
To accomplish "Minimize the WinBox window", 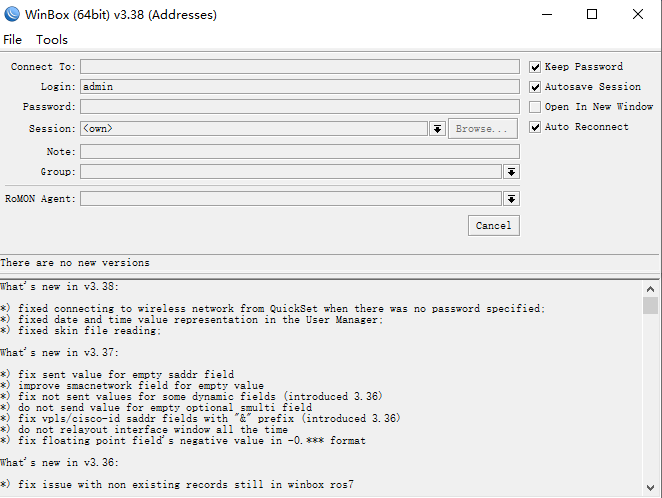I will coord(547,14).
